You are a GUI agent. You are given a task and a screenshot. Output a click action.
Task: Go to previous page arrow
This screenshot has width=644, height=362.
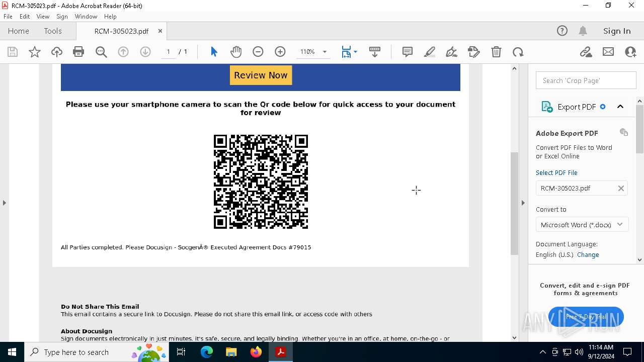coord(123,52)
